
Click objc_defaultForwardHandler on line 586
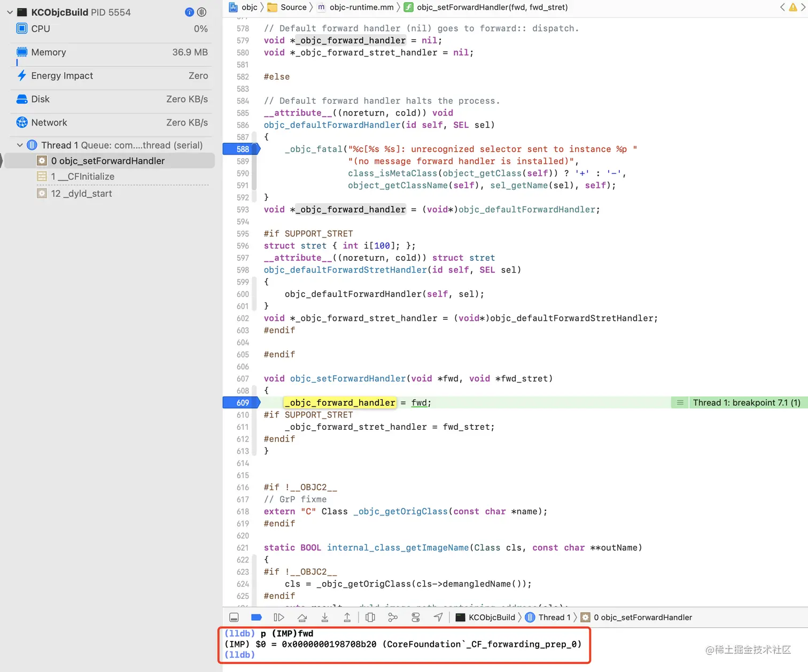(332, 125)
